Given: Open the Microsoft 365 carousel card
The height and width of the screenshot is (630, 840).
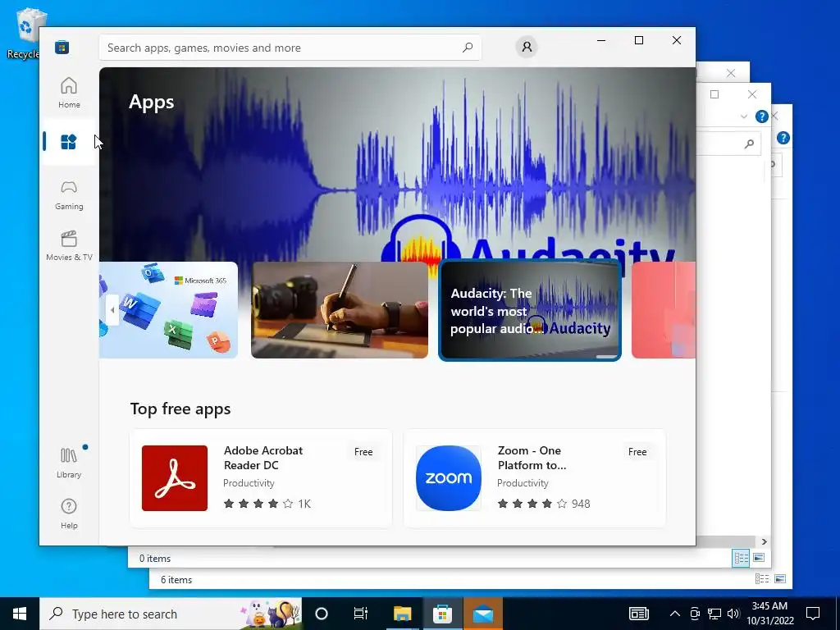Looking at the screenshot, I should (168, 309).
